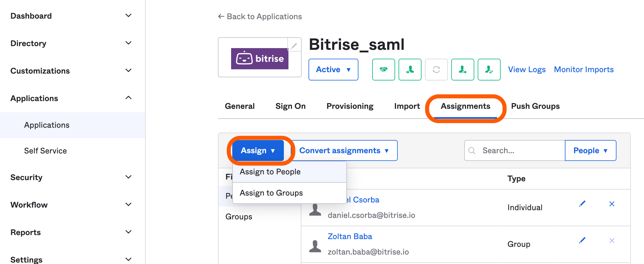Screen dimensions: 644x264
Task: Switch to the Sign On tab
Action: 290,106
